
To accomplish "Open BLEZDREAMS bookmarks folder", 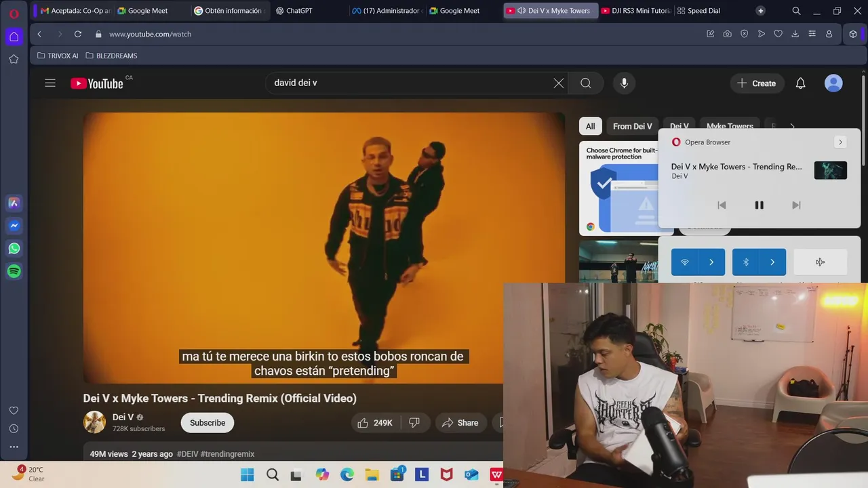I will (111, 56).
